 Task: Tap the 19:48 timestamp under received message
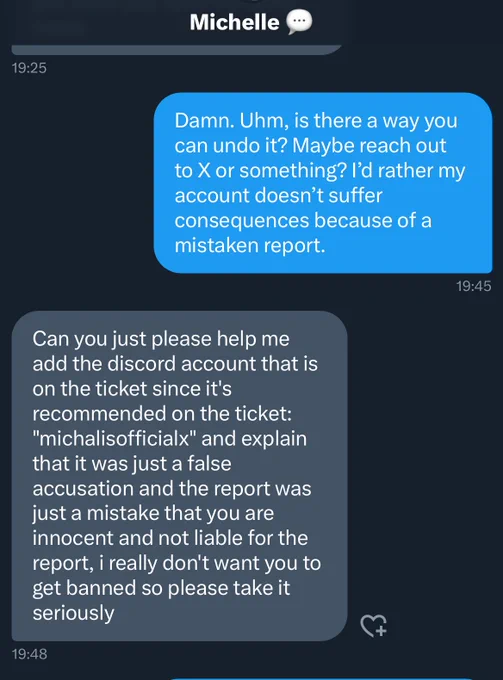point(29,654)
